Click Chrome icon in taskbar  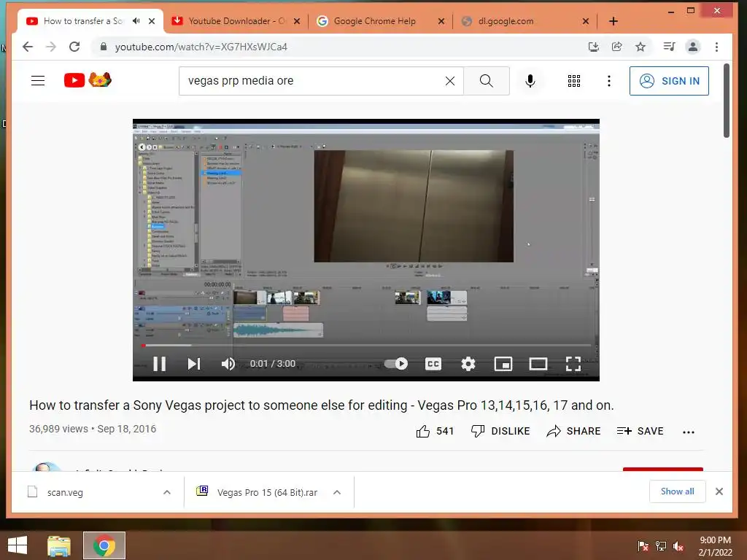tap(104, 545)
